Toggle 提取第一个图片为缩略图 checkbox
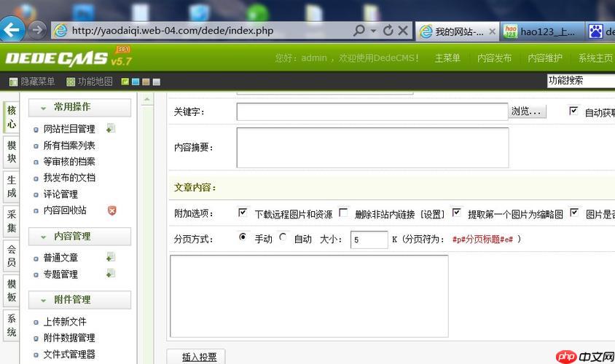 click(457, 213)
